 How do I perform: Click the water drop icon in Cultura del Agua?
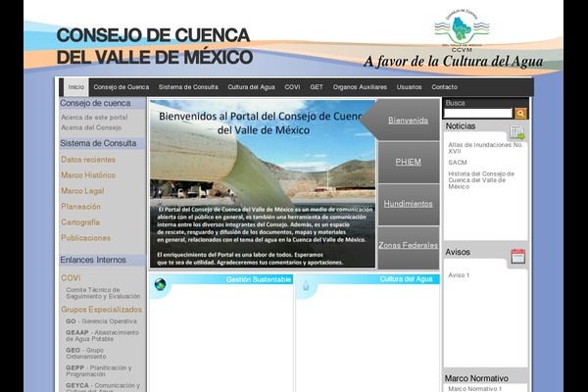pyautogui.click(x=306, y=286)
